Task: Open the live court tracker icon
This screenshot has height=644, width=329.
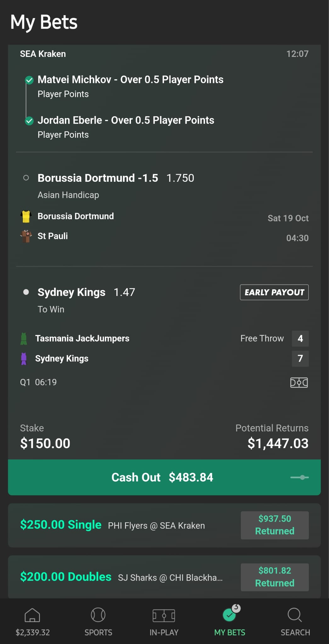Action: coord(299,382)
